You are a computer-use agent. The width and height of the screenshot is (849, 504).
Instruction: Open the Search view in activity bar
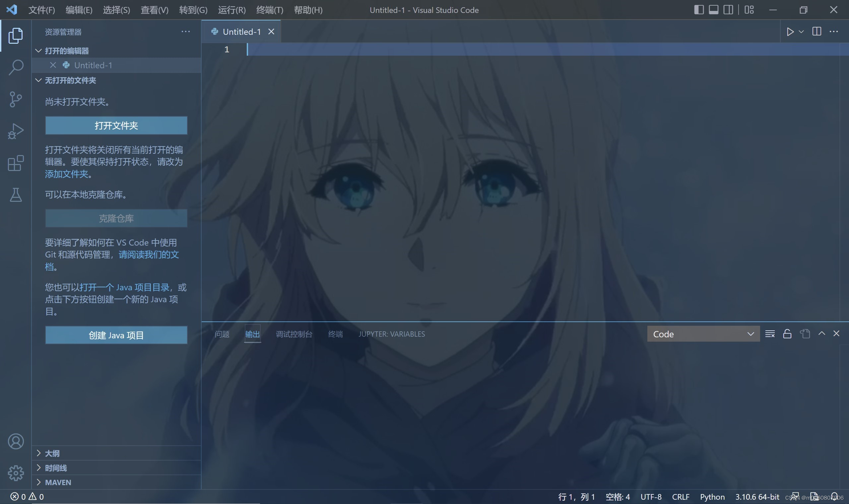coord(16,67)
